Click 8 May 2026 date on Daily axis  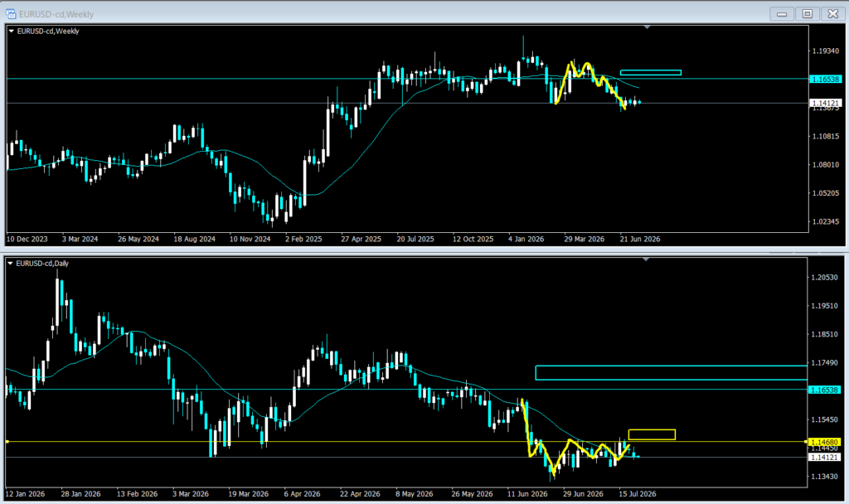click(416, 494)
